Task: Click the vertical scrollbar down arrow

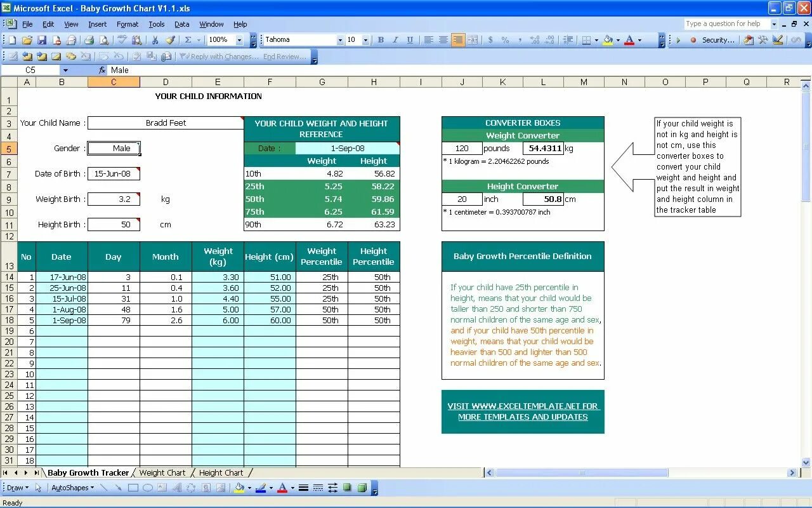Action: pos(806,462)
